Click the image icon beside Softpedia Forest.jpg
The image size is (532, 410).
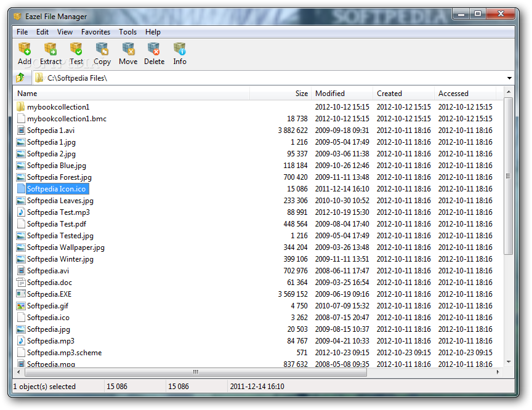click(x=21, y=177)
